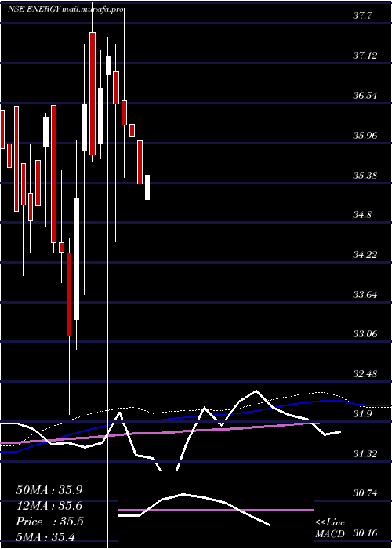
Task: Click the 37.12 price axis label
Action: [365, 55]
